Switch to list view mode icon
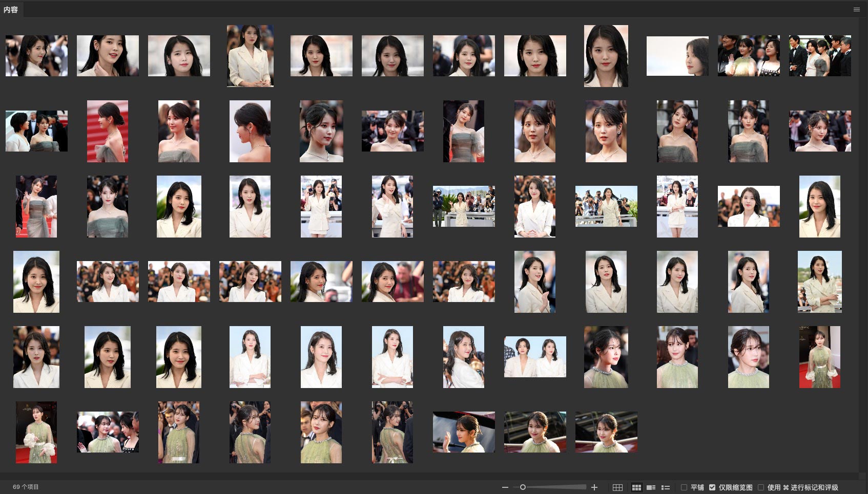The width and height of the screenshot is (868, 494). pos(666,487)
